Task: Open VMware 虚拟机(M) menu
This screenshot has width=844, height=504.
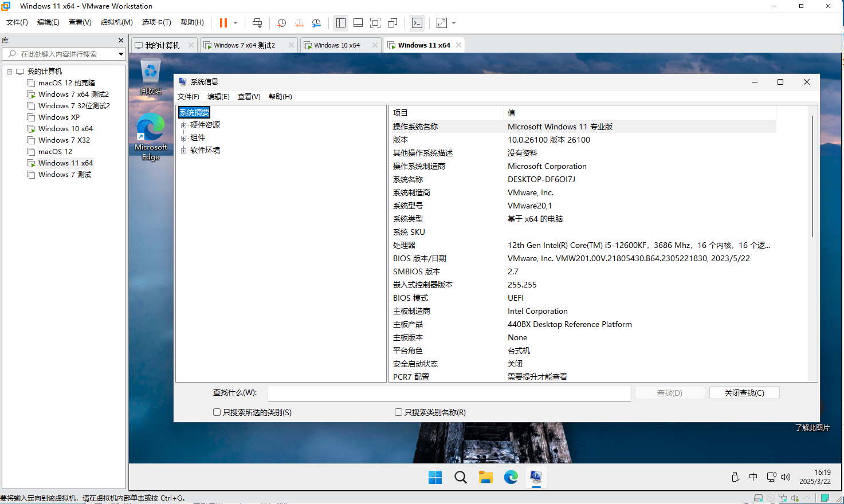Action: 117,22
